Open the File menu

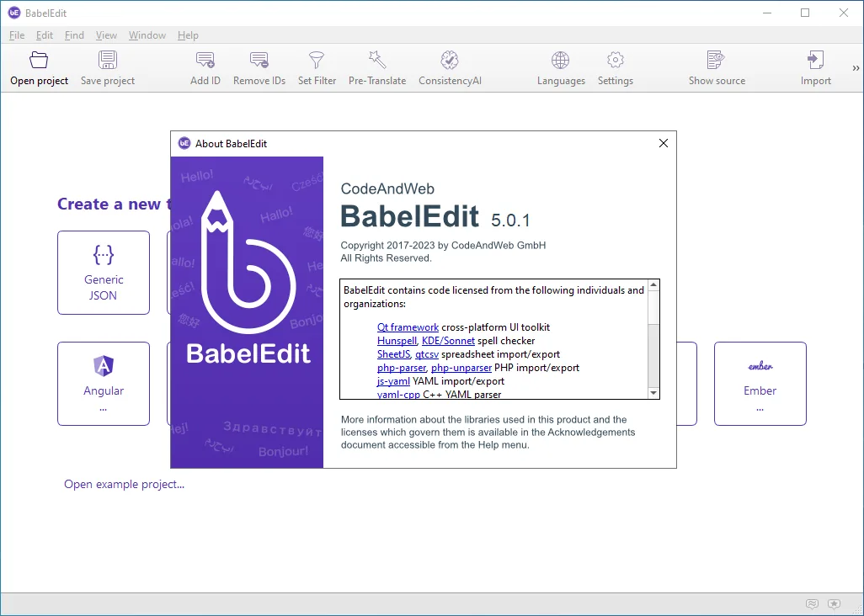pyautogui.click(x=17, y=35)
